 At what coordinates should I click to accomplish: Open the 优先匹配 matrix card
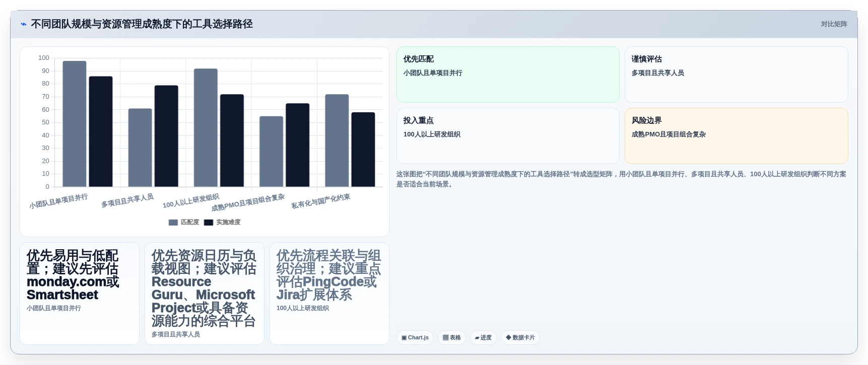pyautogui.click(x=508, y=75)
